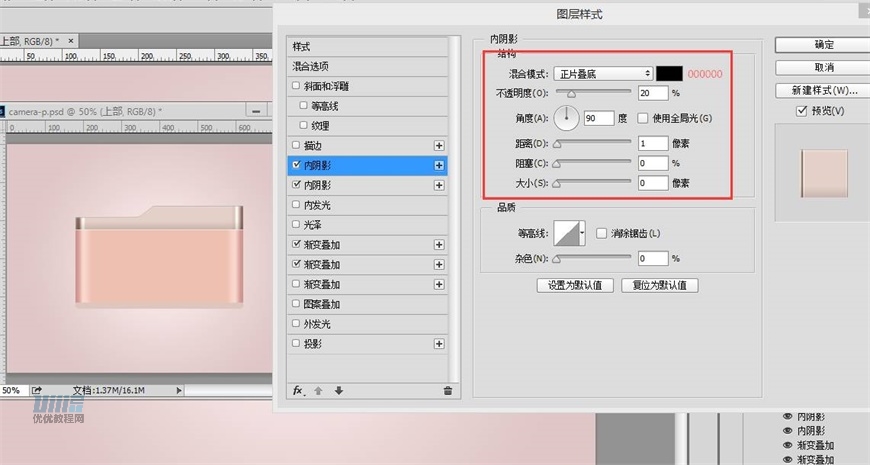
Task: Click plus icon on 投影 row
Action: tap(439, 344)
